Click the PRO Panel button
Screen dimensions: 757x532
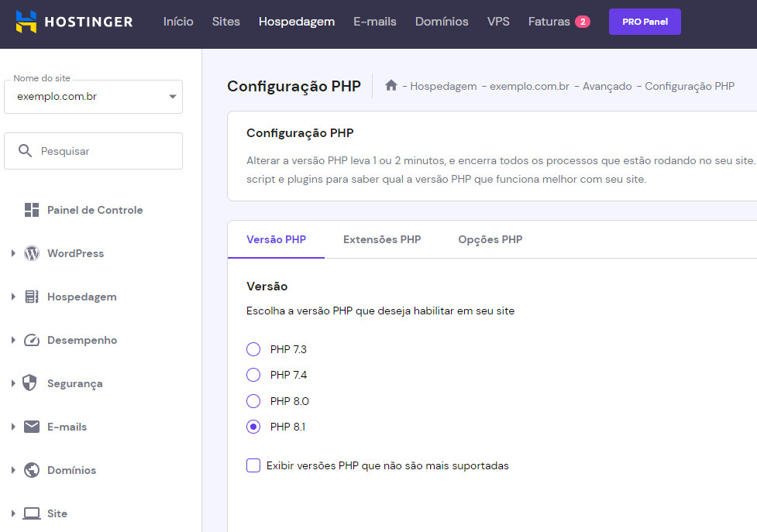(645, 22)
